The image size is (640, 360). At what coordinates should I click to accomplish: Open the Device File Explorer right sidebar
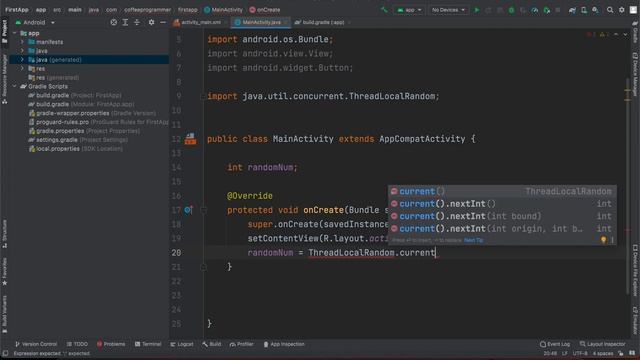pyautogui.click(x=636, y=270)
